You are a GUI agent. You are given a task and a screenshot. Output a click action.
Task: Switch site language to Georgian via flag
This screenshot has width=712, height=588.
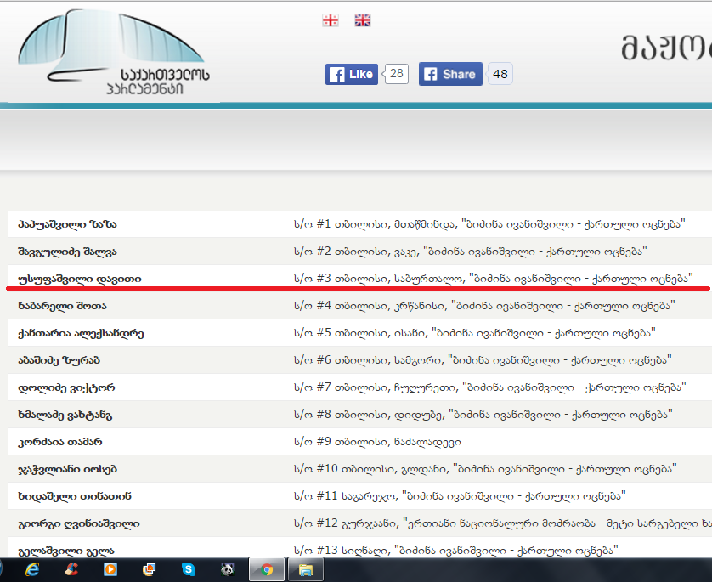click(x=331, y=20)
